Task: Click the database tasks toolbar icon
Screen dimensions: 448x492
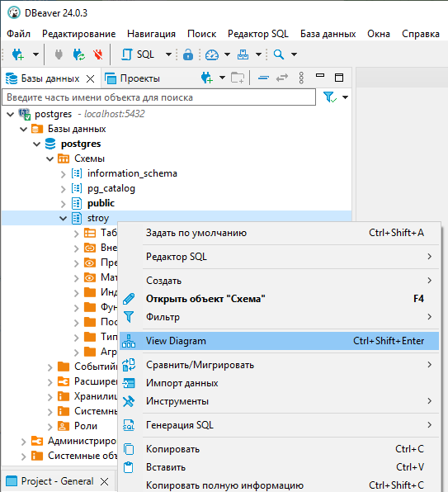Action: click(x=243, y=54)
